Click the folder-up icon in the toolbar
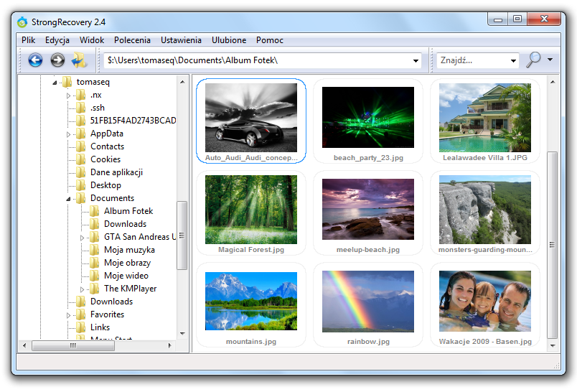This screenshot has width=577, height=392. (80, 60)
